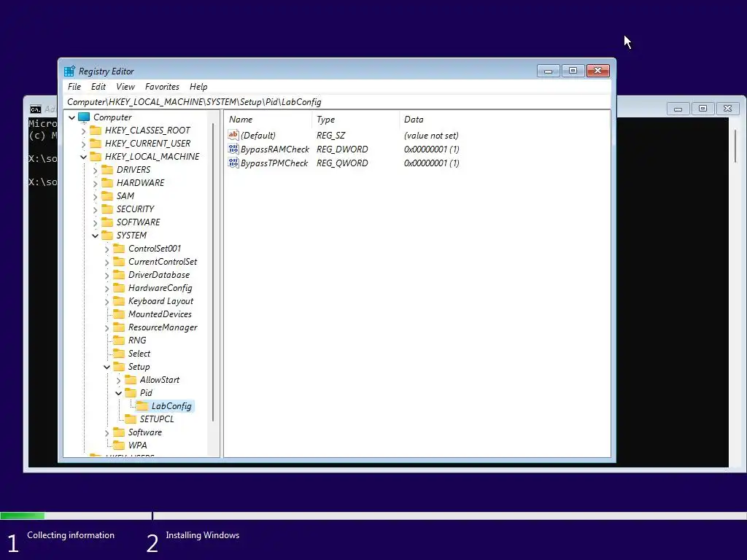
Task: Collapse HKEY_LOCAL_MACHINE node
Action: (x=83, y=157)
